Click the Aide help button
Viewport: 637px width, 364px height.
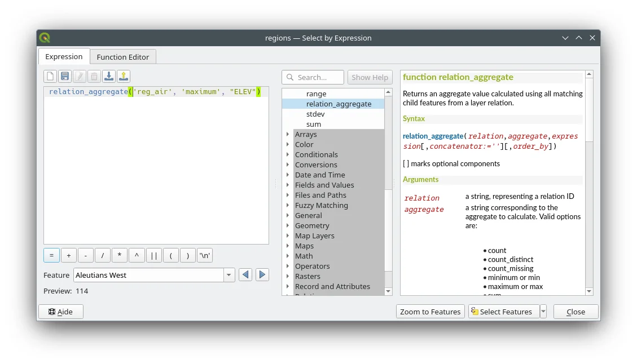pyautogui.click(x=61, y=312)
